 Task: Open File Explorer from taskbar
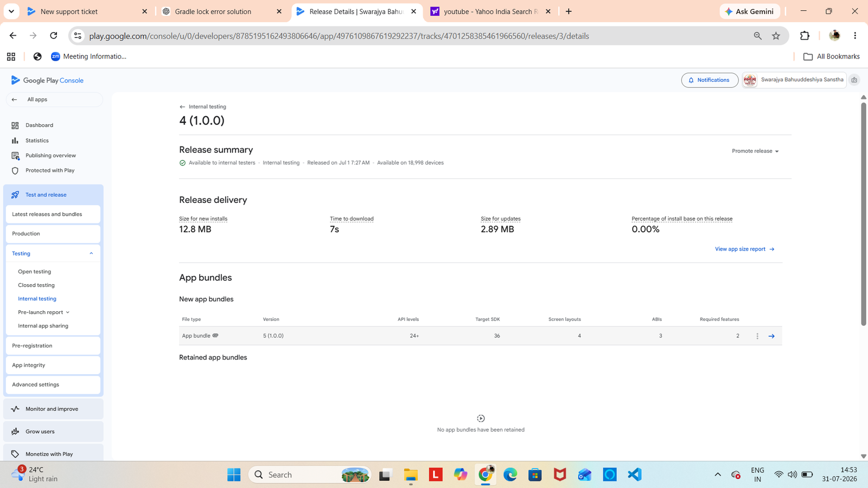coord(411,475)
